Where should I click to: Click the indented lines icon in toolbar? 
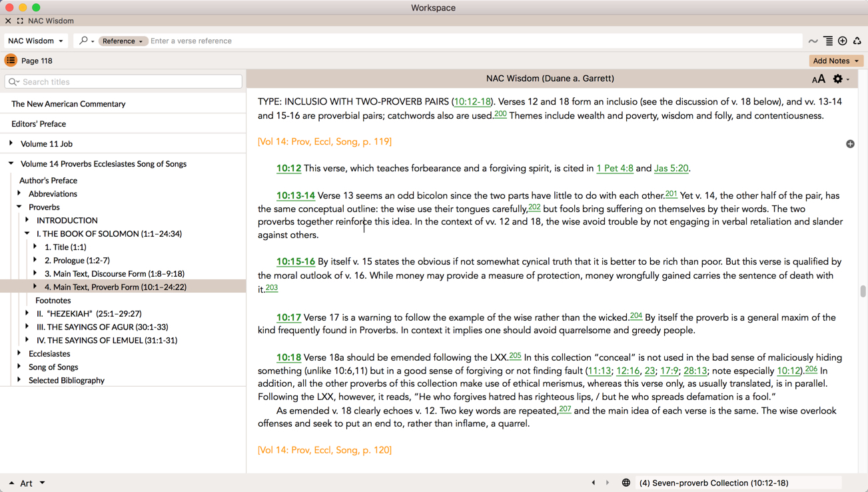pyautogui.click(x=828, y=41)
